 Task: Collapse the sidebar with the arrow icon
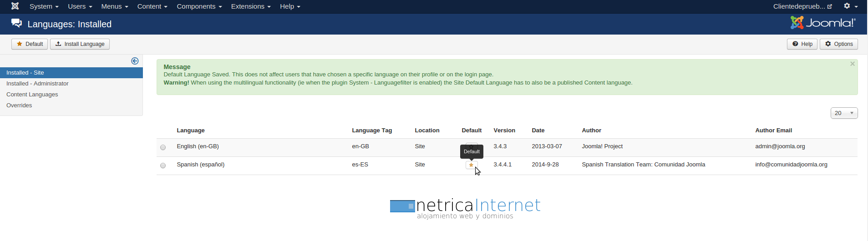135,61
